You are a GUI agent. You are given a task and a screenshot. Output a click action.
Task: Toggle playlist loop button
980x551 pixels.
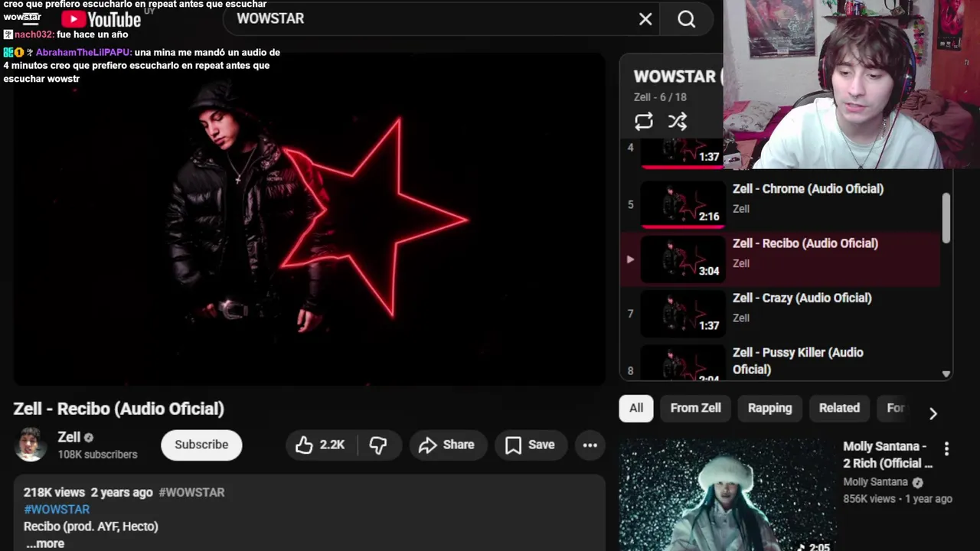pos(644,121)
